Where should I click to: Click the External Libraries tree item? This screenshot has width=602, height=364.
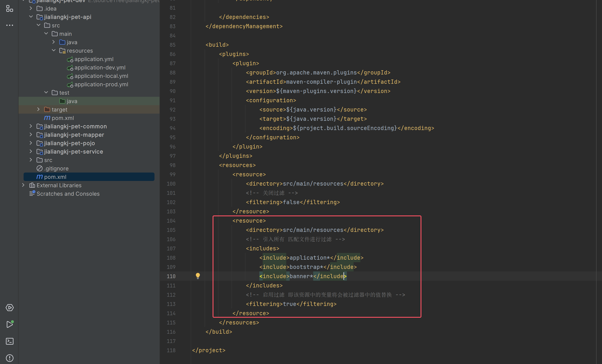pyautogui.click(x=59, y=185)
